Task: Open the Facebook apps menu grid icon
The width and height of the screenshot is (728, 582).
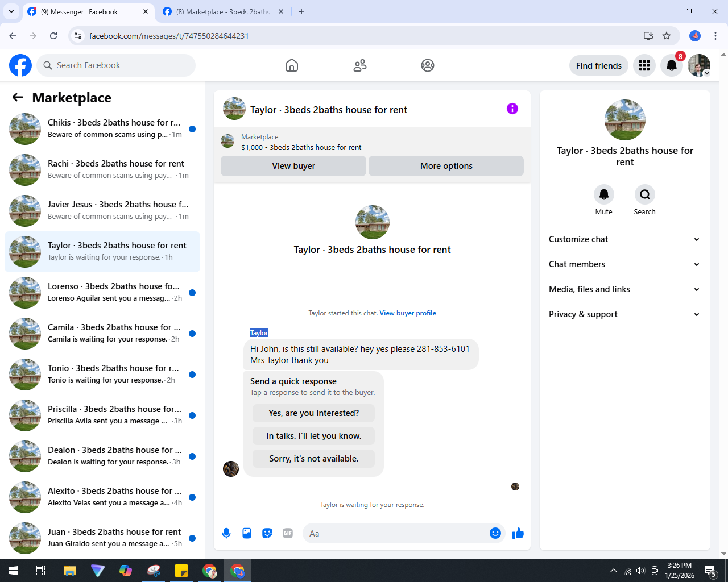Action: click(x=644, y=65)
